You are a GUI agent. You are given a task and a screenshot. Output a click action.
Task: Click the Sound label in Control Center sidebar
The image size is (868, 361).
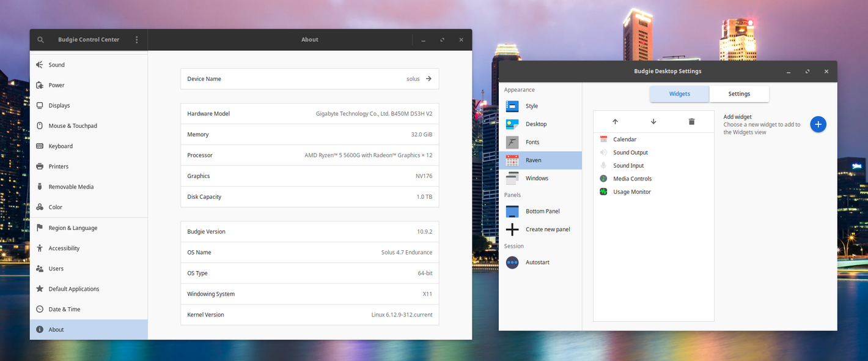57,65
